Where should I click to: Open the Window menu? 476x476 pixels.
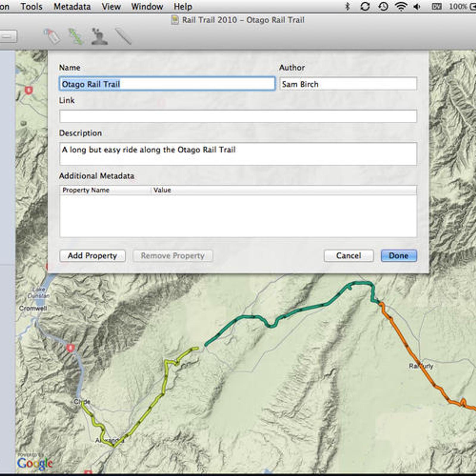(x=147, y=6)
